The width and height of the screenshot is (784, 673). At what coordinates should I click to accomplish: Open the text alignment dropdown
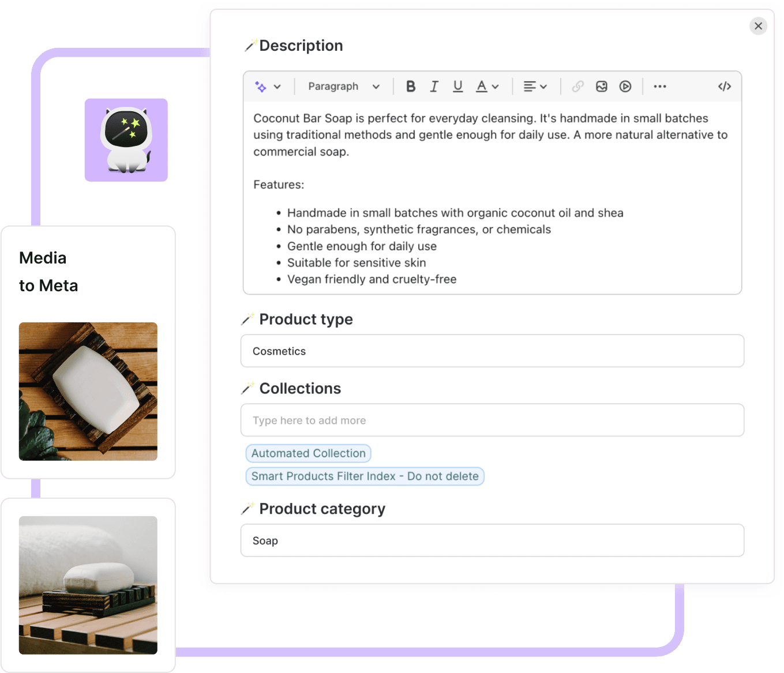tap(534, 87)
